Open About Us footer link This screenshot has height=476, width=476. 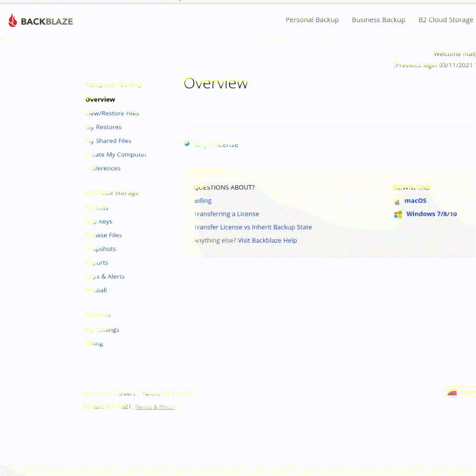(x=95, y=393)
